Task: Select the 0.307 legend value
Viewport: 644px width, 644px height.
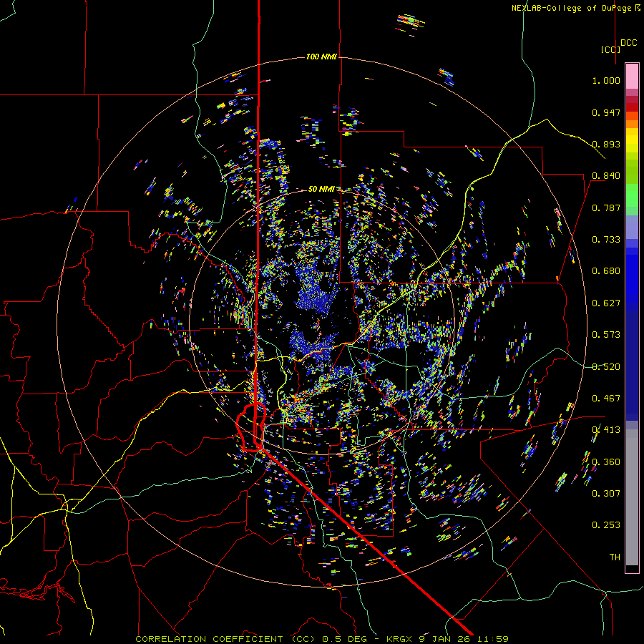Action: pos(606,494)
